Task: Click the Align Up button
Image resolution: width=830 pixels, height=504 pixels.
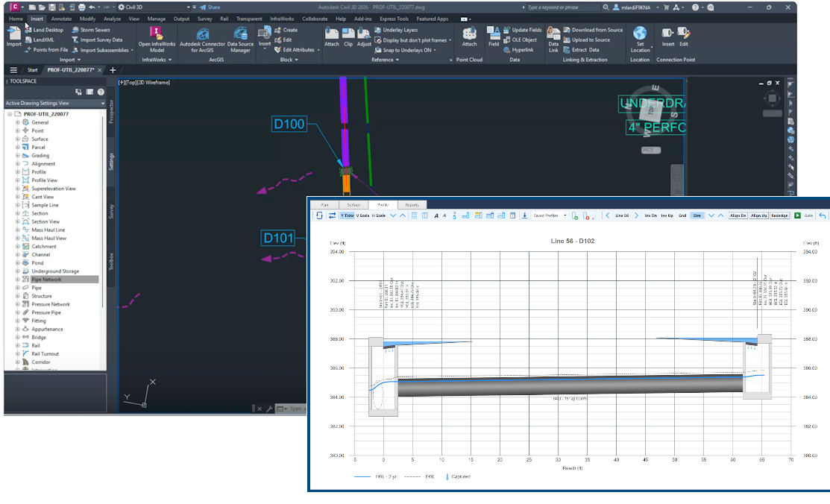Action: (x=758, y=215)
